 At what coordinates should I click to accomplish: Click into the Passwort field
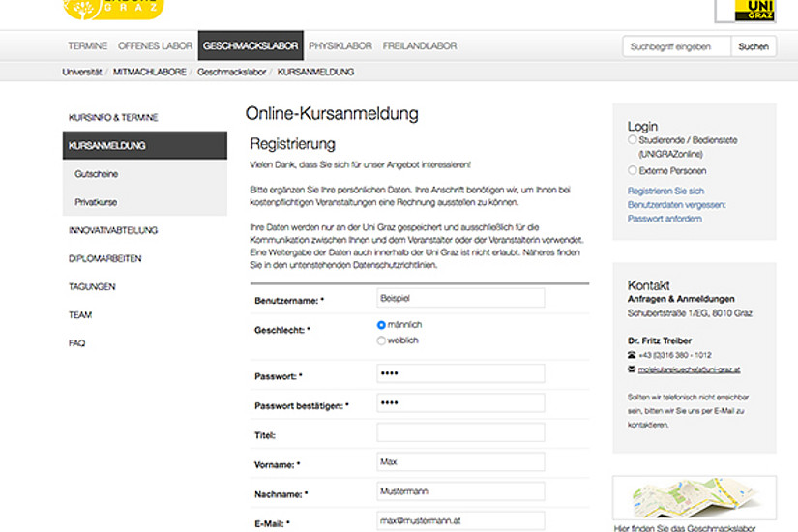point(460,373)
